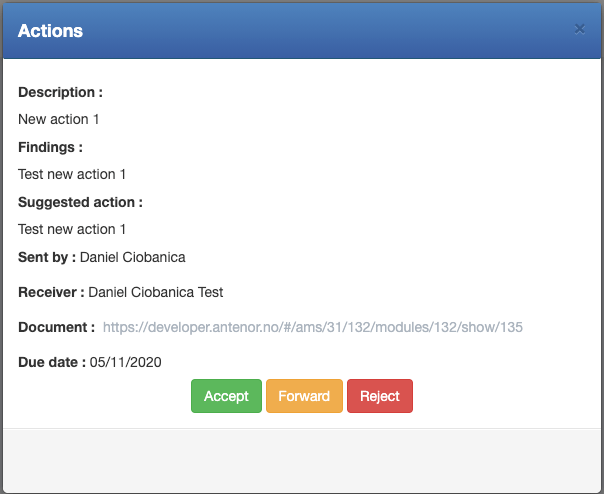Click receiver name Daniel Ciobanica Test
The image size is (604, 494).
point(156,292)
